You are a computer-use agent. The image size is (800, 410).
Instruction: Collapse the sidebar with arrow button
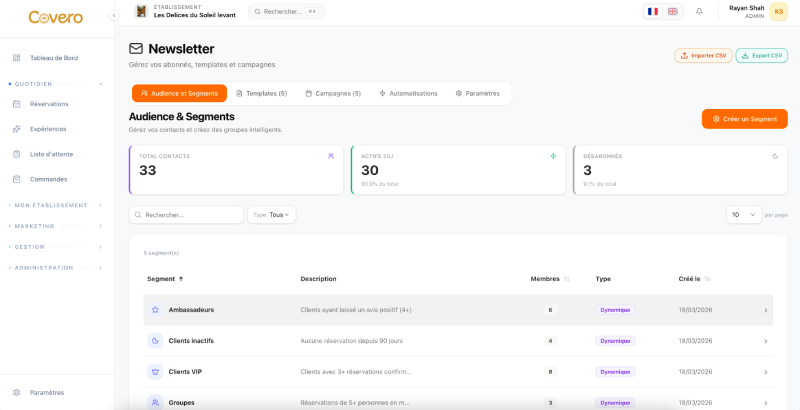tap(113, 15)
